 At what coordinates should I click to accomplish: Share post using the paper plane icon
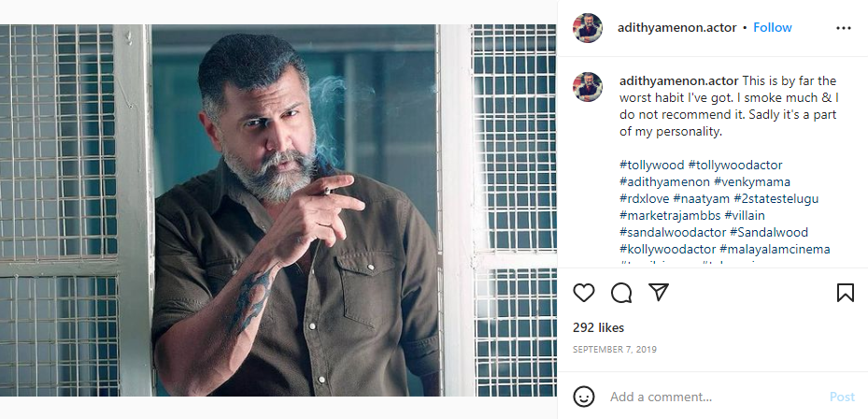658,293
